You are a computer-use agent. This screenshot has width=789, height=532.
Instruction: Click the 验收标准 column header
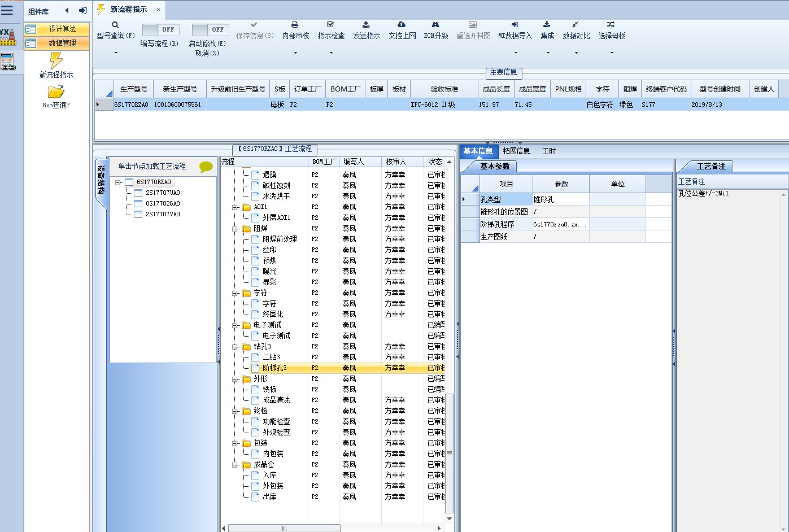(444, 89)
